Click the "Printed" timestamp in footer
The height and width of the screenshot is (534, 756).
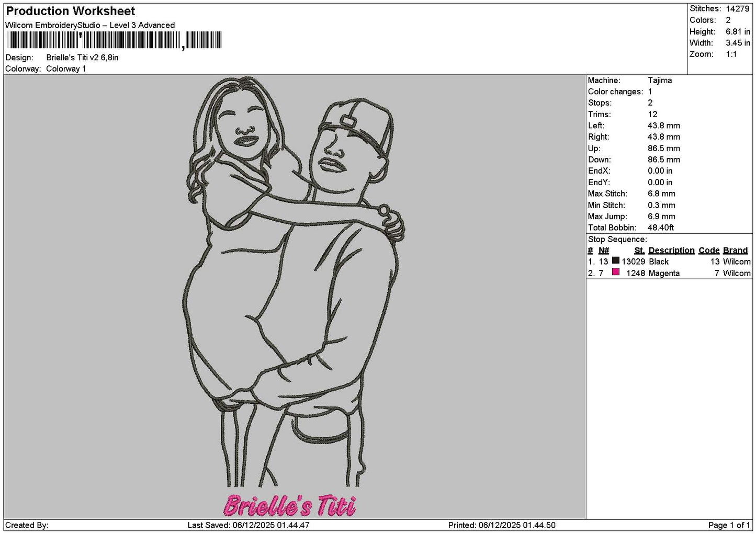[502, 525]
